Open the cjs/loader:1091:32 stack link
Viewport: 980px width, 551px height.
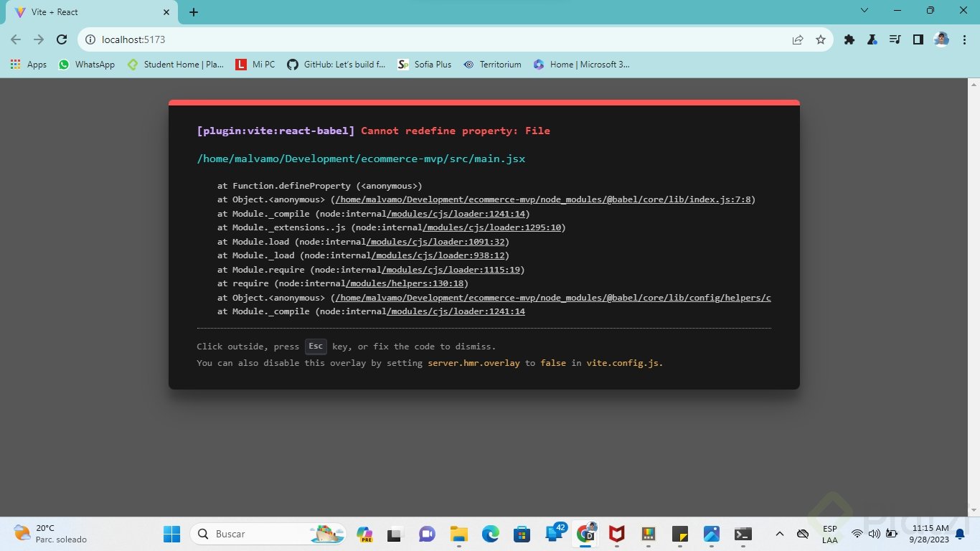(x=435, y=242)
